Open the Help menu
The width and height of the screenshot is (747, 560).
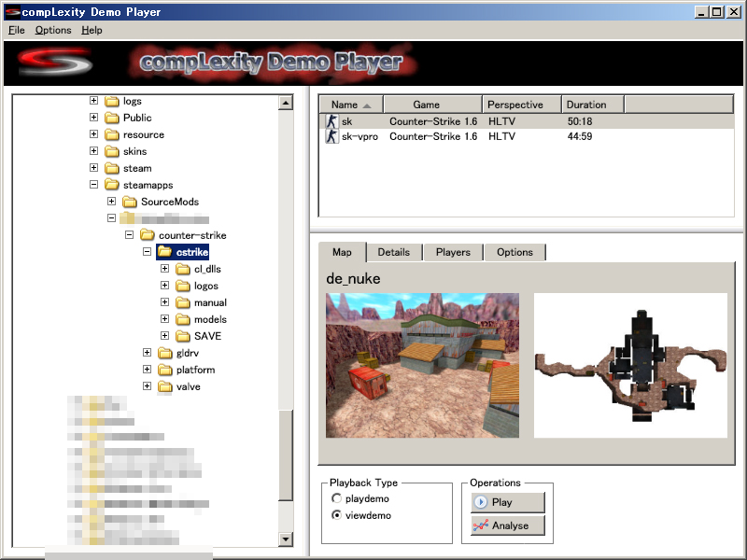click(x=92, y=30)
